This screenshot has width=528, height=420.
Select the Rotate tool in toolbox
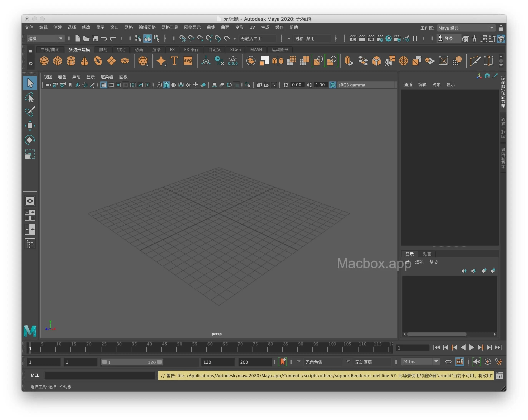30,140
